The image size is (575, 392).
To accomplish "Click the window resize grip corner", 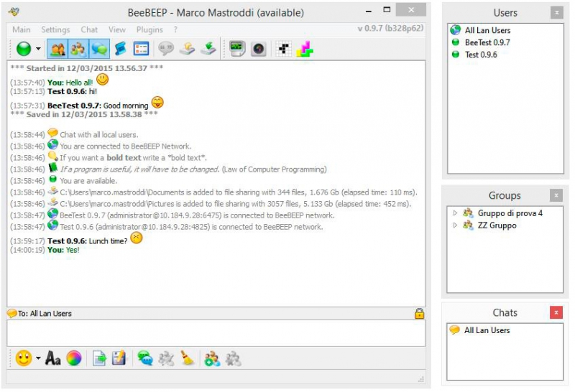I will 421,379.
